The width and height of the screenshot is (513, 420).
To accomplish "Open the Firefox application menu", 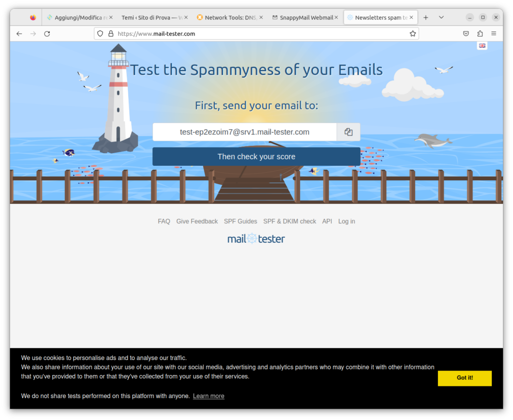I will (x=493, y=34).
